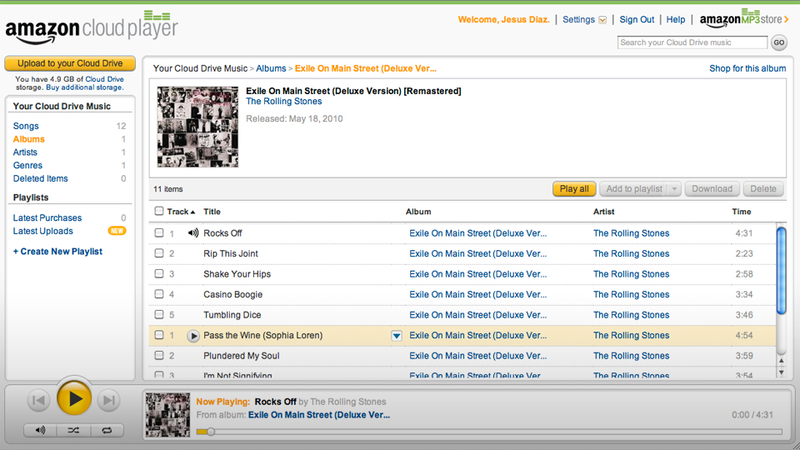
Task: Select the Plundered My Soul track title
Action: (x=241, y=356)
